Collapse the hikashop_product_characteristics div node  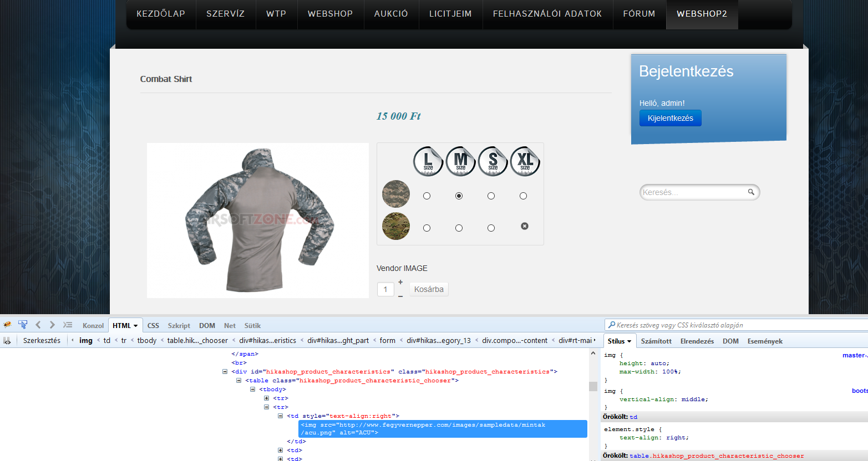(x=225, y=372)
